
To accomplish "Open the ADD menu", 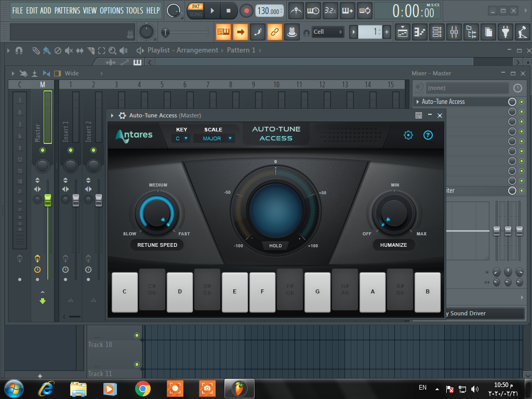I will pyautogui.click(x=46, y=10).
